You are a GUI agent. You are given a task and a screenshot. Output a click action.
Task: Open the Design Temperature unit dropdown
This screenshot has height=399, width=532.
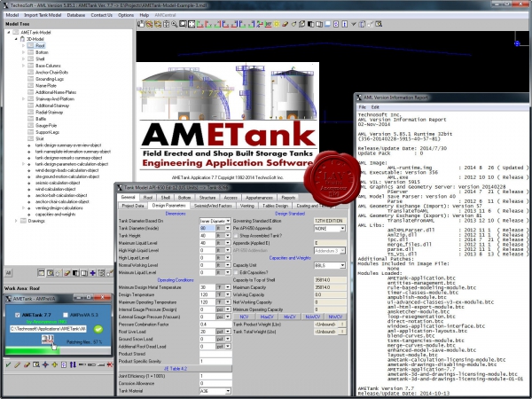pos(228,294)
